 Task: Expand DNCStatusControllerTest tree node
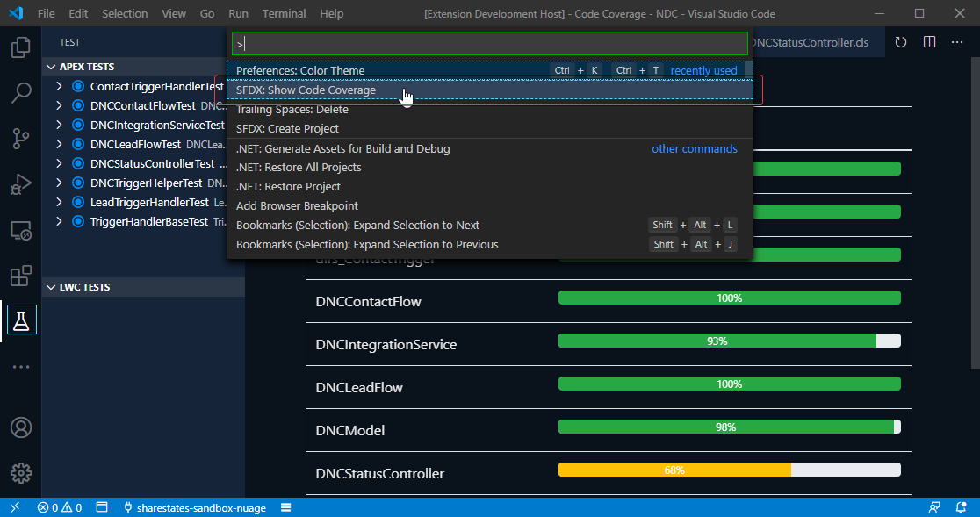[59, 163]
